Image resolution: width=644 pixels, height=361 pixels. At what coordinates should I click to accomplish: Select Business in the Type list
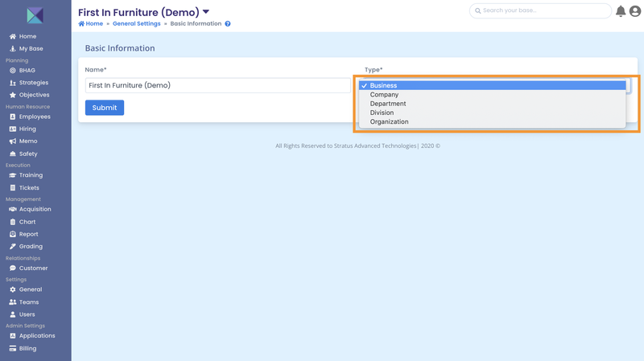(492, 85)
